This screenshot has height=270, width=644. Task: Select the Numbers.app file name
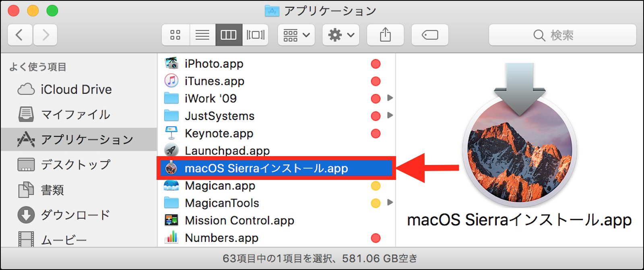point(221,238)
